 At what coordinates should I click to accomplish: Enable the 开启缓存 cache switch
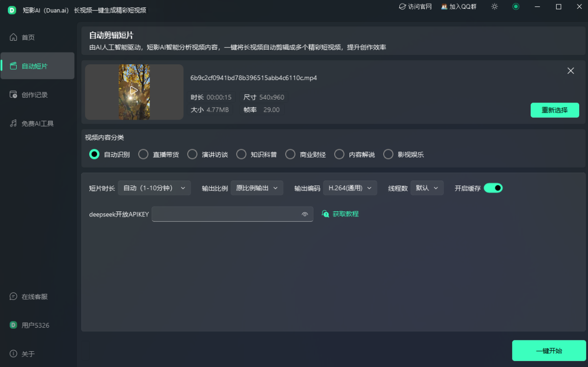click(x=493, y=188)
